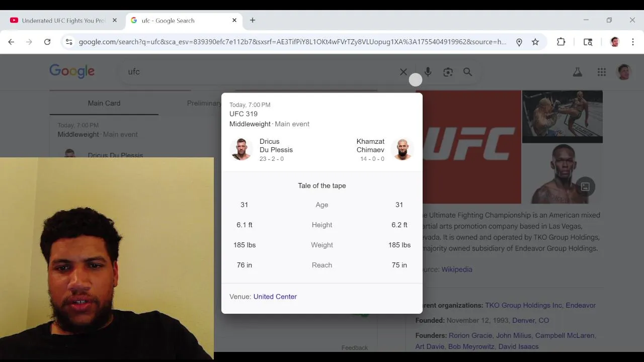Open the Google apps grid
The height and width of the screenshot is (362, 644).
pos(602,72)
